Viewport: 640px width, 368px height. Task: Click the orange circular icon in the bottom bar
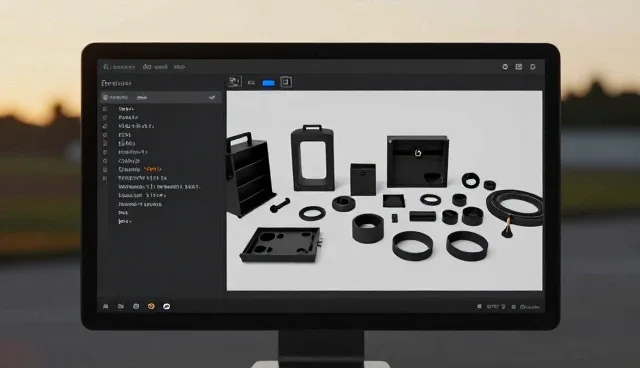[x=151, y=306]
